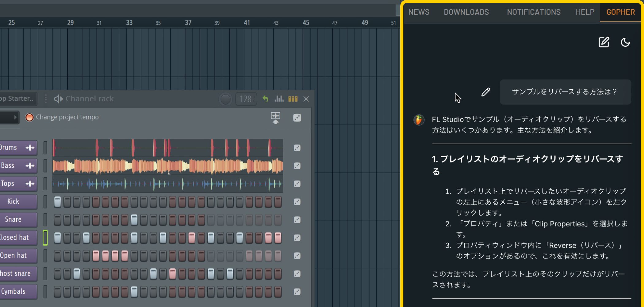The width and height of the screenshot is (644, 307).
Task: Randomize the Cymbals channel with dice
Action: [297, 292]
